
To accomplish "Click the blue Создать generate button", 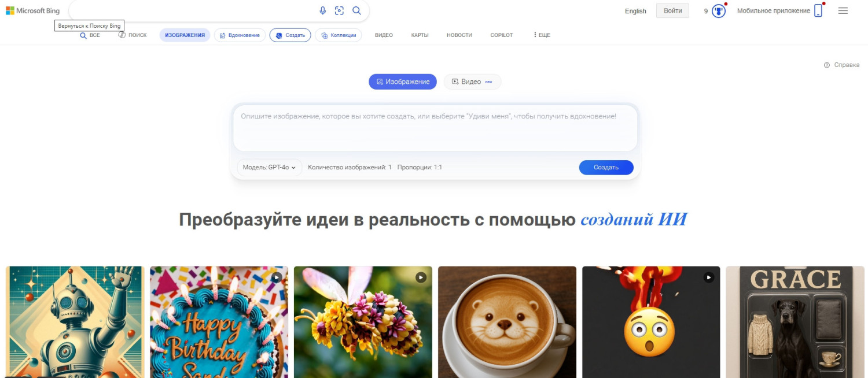I will click(606, 167).
